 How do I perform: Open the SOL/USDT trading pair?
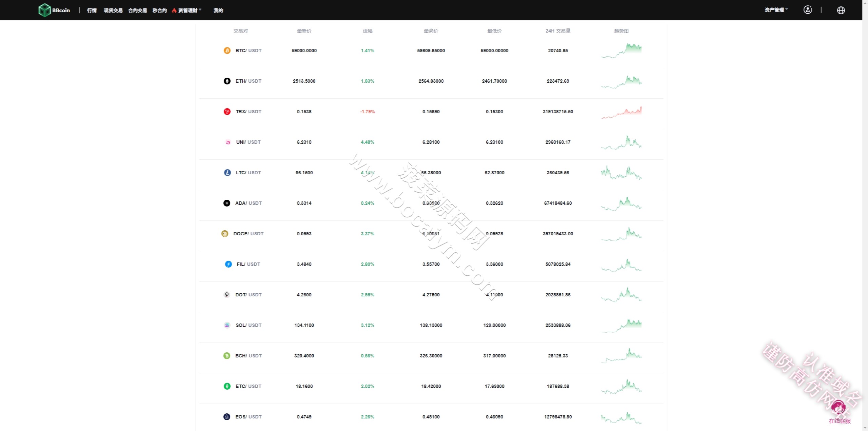click(249, 325)
